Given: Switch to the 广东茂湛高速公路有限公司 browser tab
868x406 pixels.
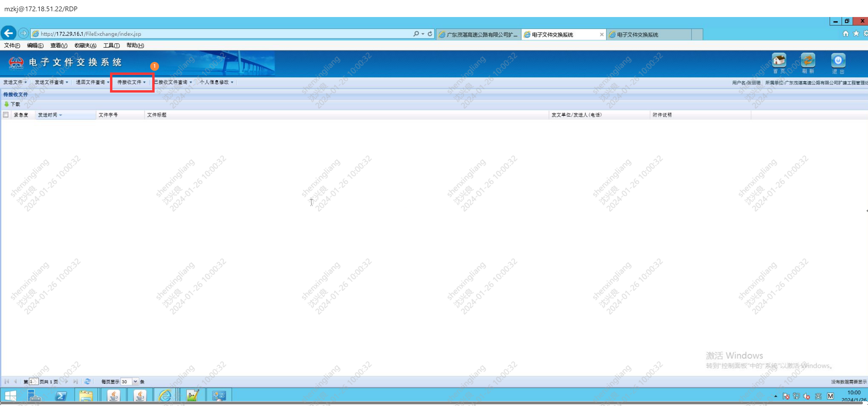Looking at the screenshot, I should (x=478, y=35).
